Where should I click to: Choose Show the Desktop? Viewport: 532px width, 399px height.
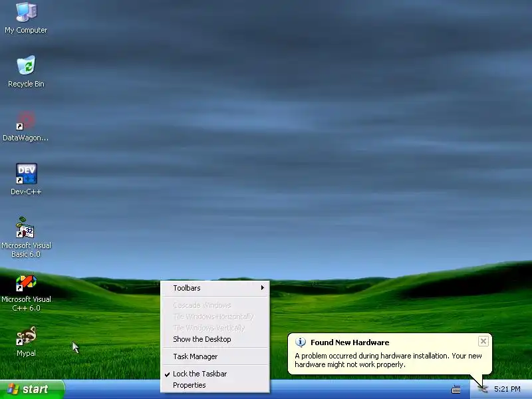(215, 339)
